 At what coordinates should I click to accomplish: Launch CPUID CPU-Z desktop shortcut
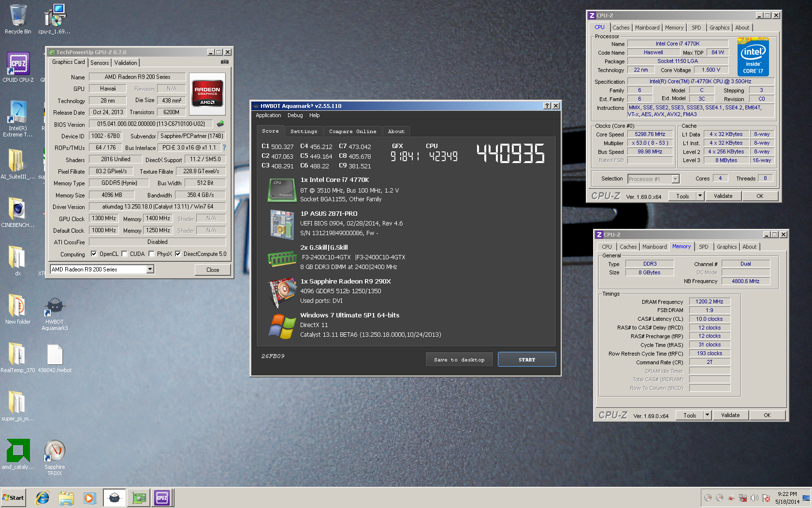pyautogui.click(x=18, y=68)
